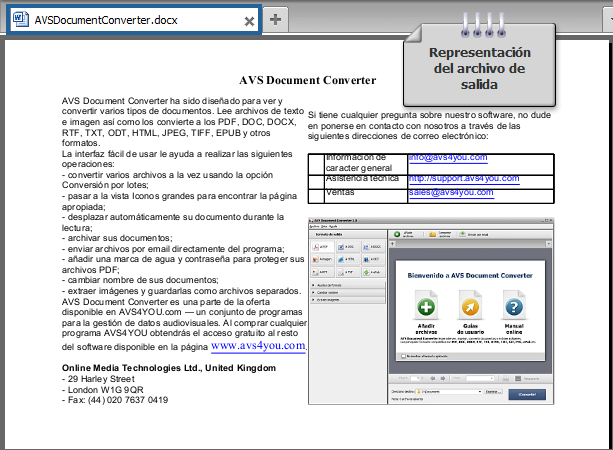Click orange 'Guías de usuario' arrow icon
This screenshot has height=450, width=613.
(470, 307)
